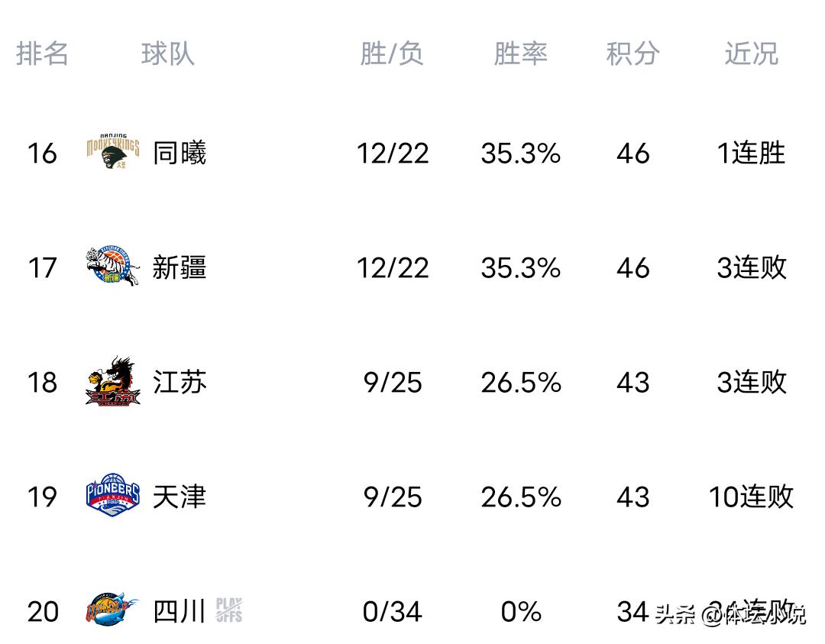Click the Sichuan team logo
Image resolution: width=825 pixels, height=644 pixels.
[113, 610]
